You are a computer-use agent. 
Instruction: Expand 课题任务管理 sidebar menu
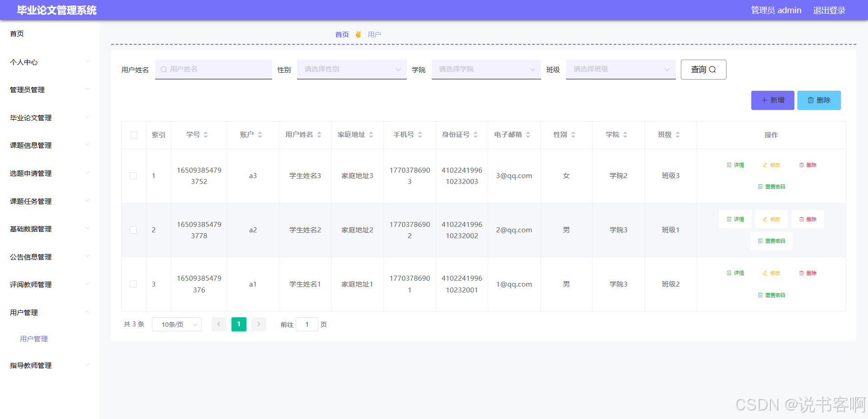coord(50,201)
